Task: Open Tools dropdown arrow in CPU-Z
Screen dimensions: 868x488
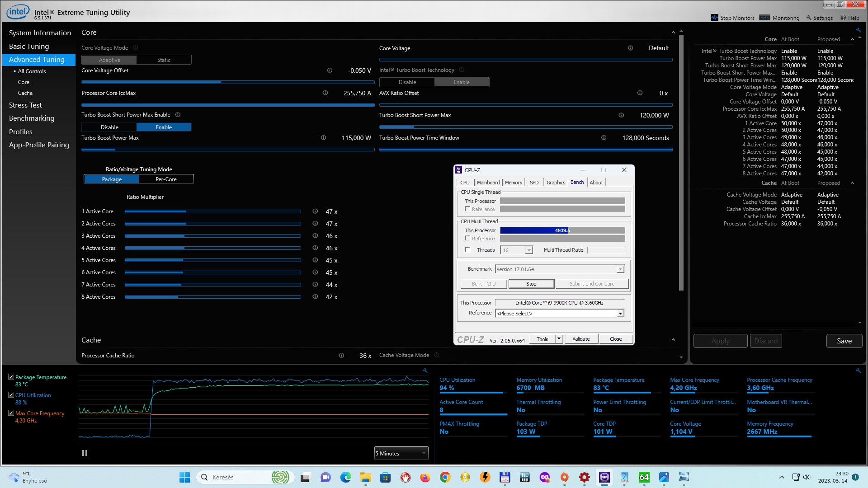Action: [x=559, y=339]
